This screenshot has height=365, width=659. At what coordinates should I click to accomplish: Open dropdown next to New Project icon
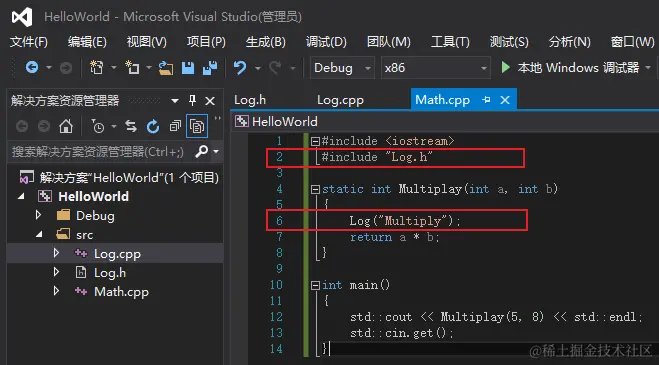[x=114, y=68]
